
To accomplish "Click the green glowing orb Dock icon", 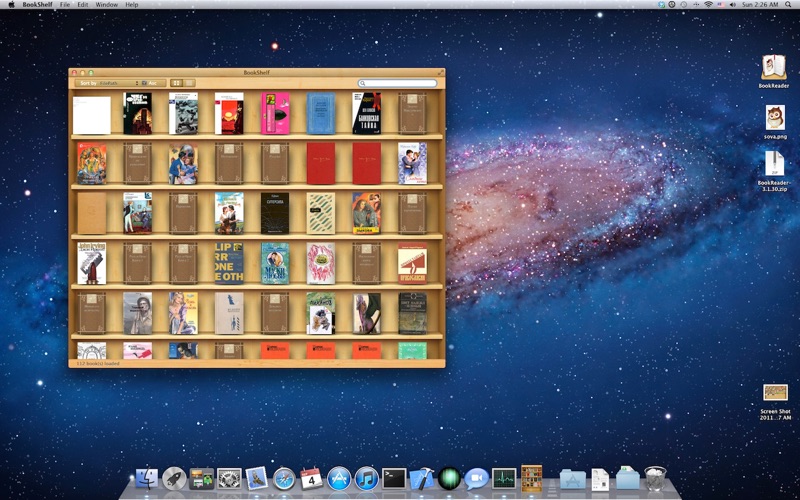I will tap(449, 479).
